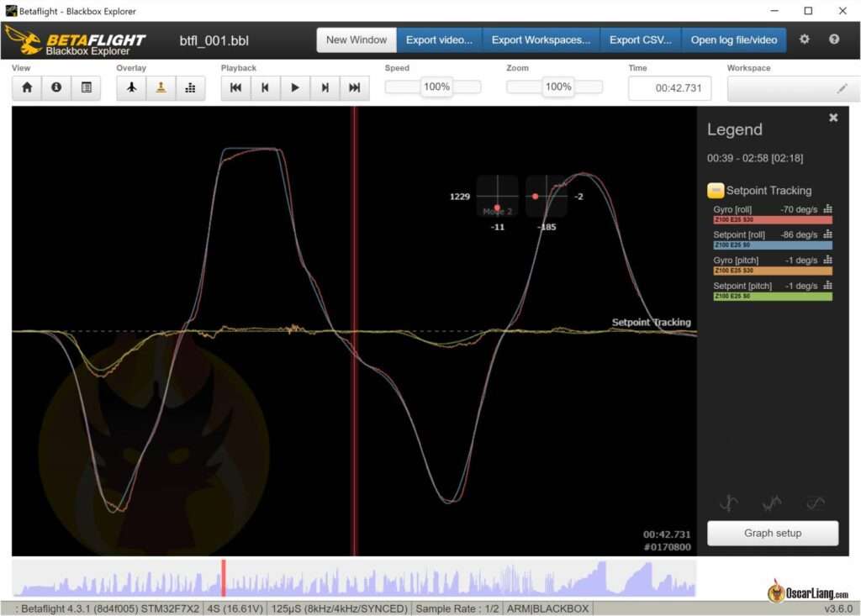861x616 pixels.
Task: Open analyser icon for Gyro [pitch]
Action: click(x=827, y=260)
